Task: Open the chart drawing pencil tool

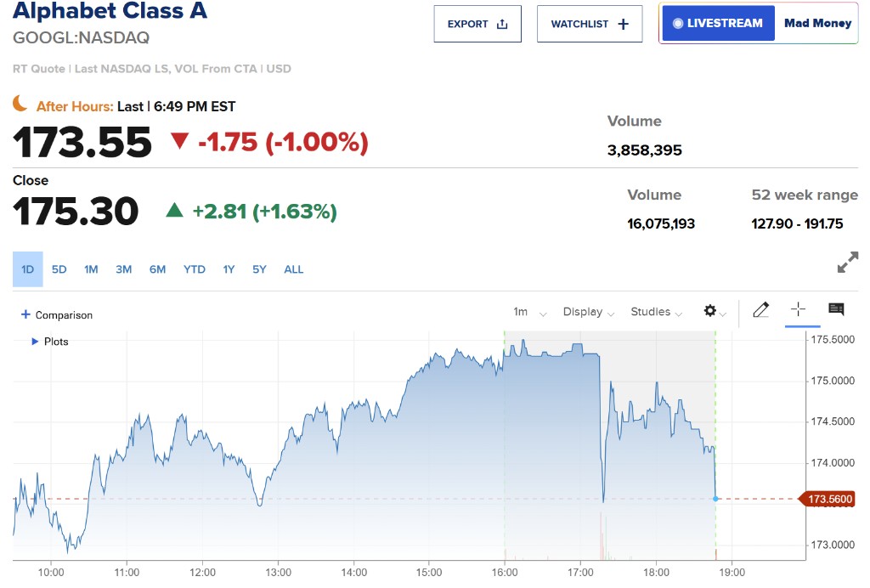Action: tap(760, 309)
